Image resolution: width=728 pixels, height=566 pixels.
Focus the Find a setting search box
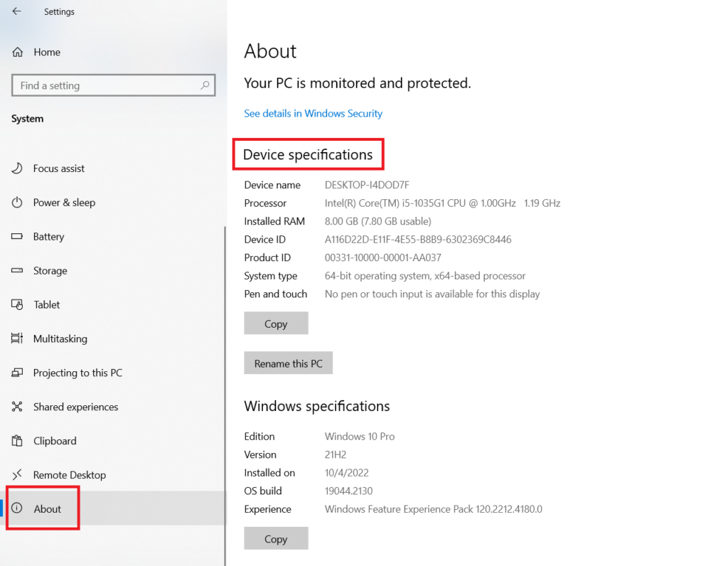113,85
